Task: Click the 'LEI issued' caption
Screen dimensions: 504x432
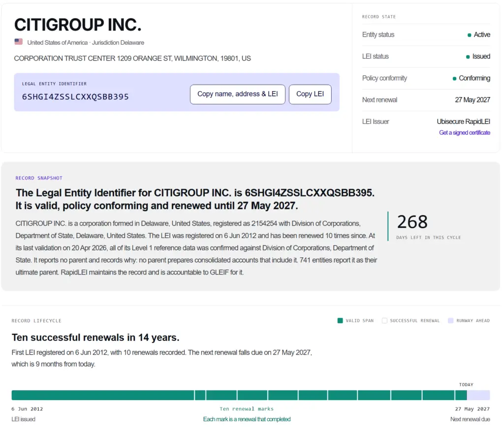Action: click(x=24, y=419)
